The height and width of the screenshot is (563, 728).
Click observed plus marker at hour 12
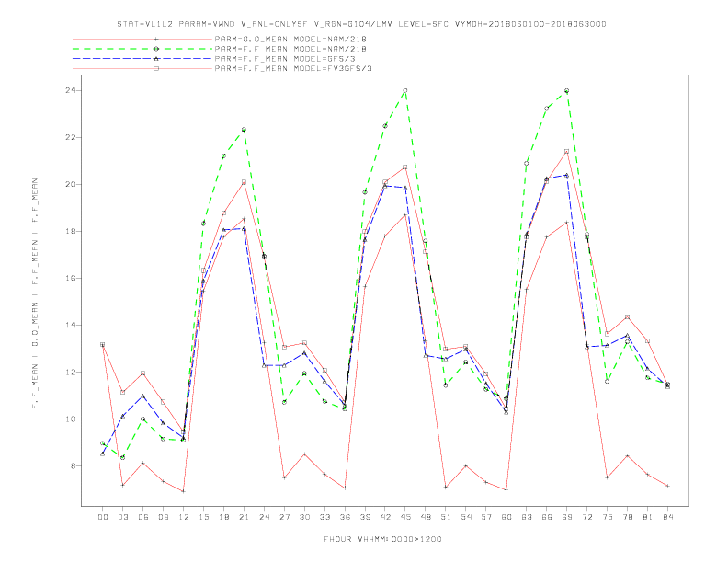[184, 491]
